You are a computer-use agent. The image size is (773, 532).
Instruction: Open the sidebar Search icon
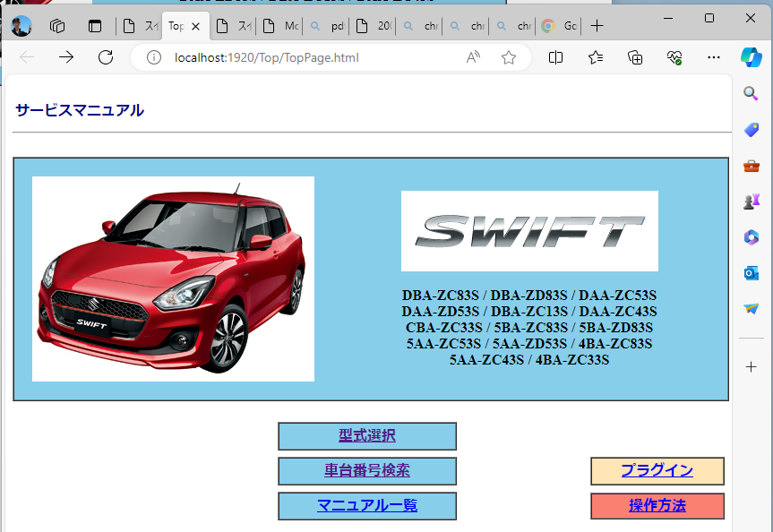752,93
